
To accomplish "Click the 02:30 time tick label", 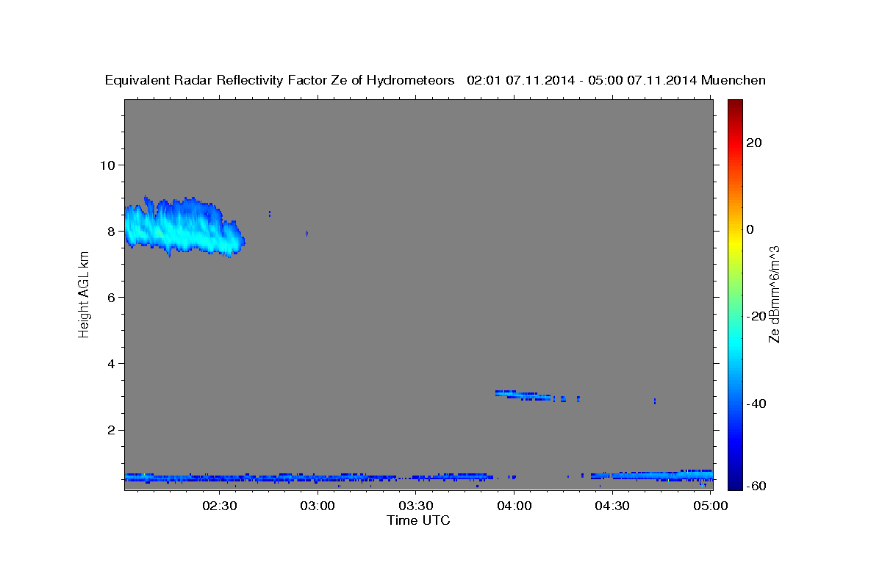I will [220, 506].
